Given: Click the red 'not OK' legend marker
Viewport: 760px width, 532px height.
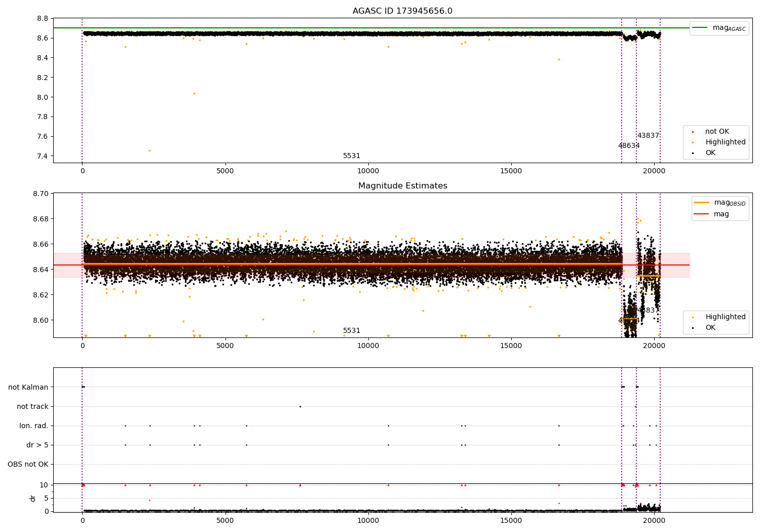Looking at the screenshot, I should pyautogui.click(x=693, y=132).
